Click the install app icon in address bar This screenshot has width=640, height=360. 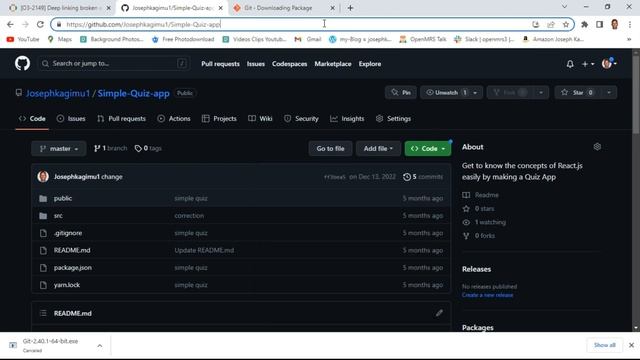point(536,24)
